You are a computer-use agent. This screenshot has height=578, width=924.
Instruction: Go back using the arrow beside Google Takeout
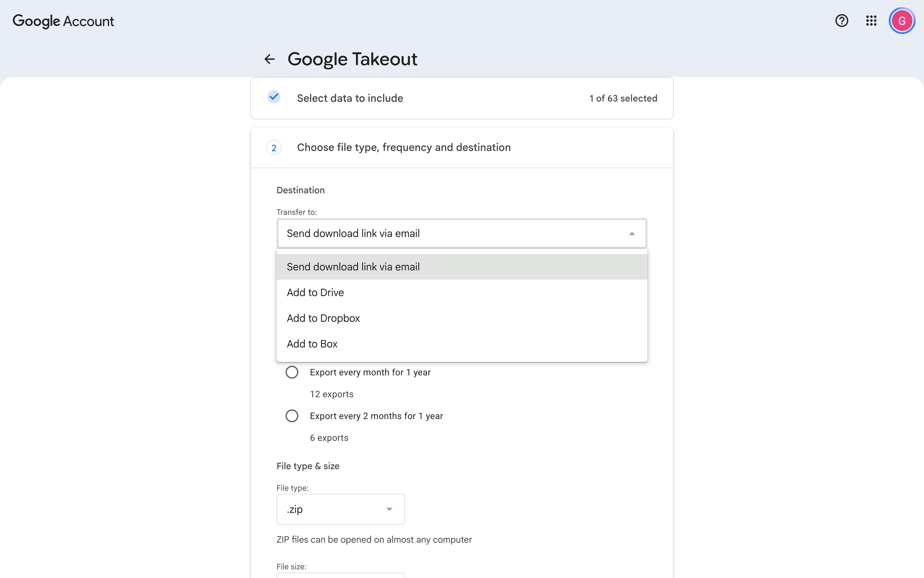(x=269, y=59)
